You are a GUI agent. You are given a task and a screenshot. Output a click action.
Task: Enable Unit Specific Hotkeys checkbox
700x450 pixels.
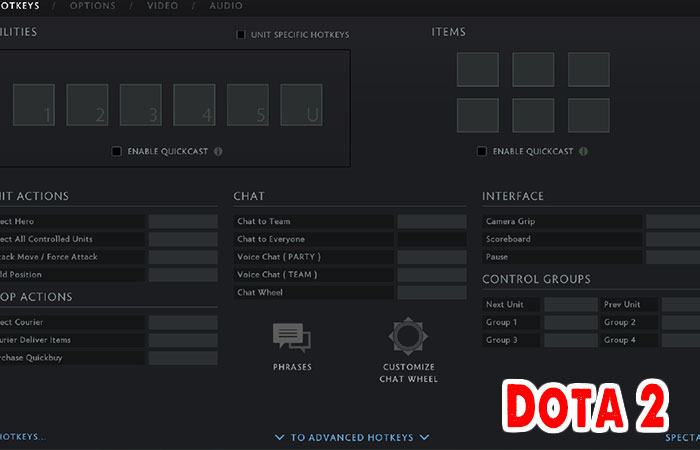241,35
